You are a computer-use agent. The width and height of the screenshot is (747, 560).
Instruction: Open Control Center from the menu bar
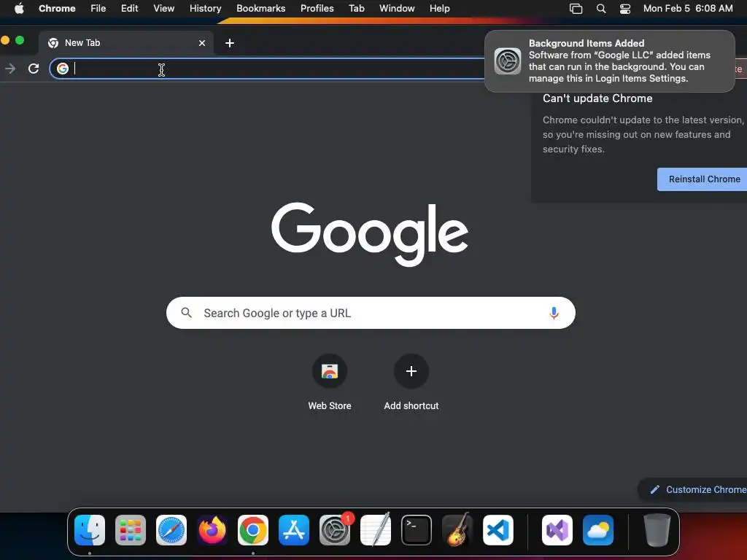click(625, 9)
